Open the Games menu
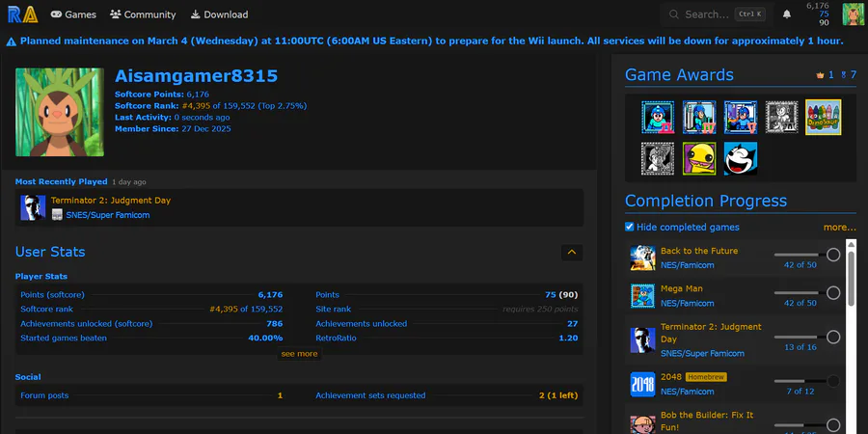Image resolution: width=868 pixels, height=434 pixels. click(73, 14)
